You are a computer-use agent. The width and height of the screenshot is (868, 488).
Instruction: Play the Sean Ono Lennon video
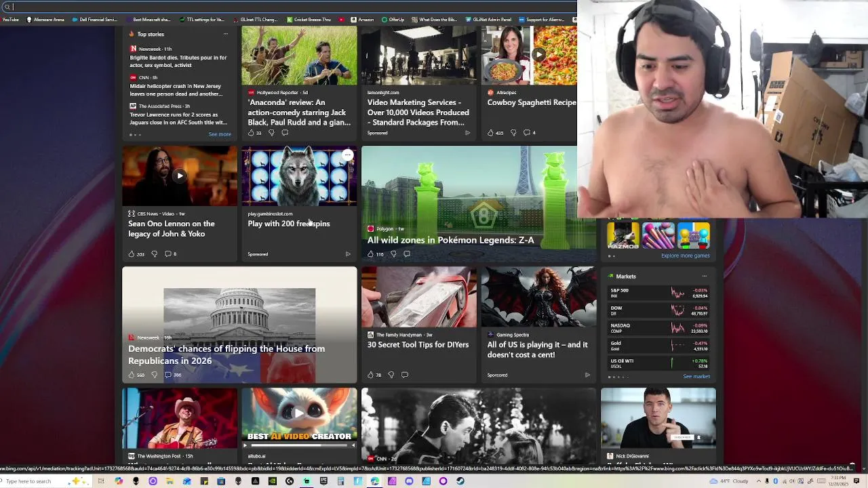pyautogui.click(x=180, y=176)
